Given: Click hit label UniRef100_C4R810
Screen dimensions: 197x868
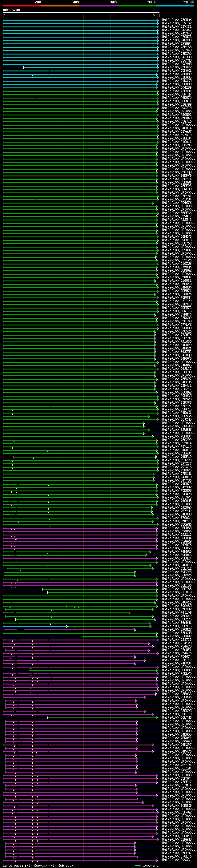Looking at the screenshot, I should click(x=176, y=450).
